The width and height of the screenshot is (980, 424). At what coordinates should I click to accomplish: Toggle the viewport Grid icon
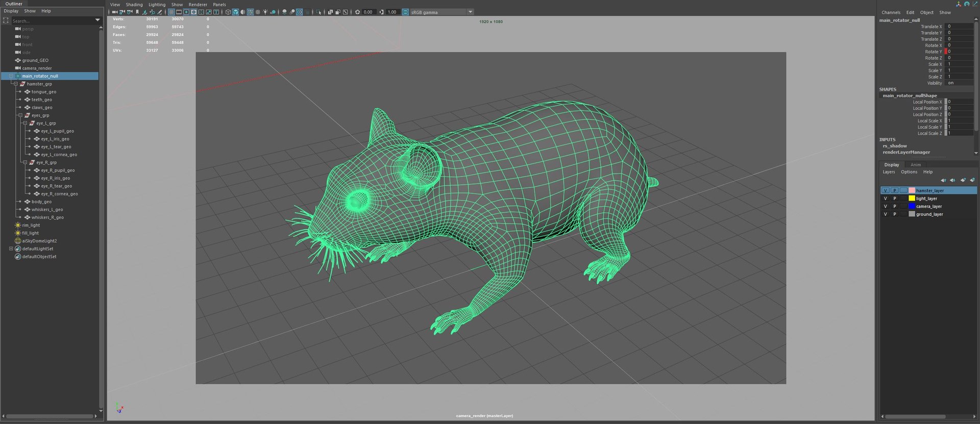[x=171, y=12]
